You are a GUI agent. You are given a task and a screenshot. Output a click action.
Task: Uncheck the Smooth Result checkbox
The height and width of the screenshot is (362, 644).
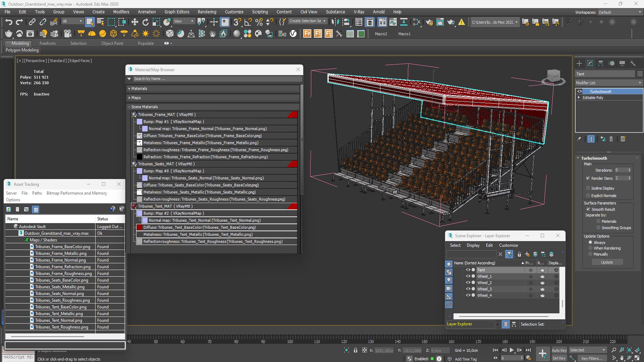coord(588,209)
